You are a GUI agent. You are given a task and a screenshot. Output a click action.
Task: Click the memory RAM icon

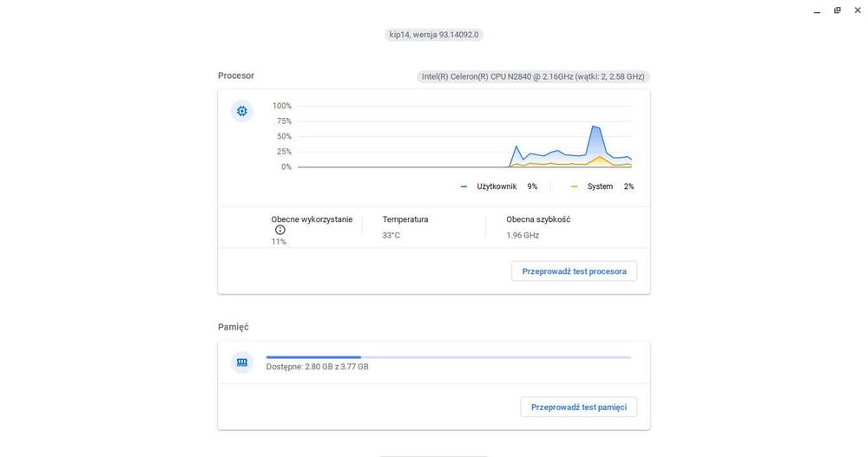tap(242, 362)
